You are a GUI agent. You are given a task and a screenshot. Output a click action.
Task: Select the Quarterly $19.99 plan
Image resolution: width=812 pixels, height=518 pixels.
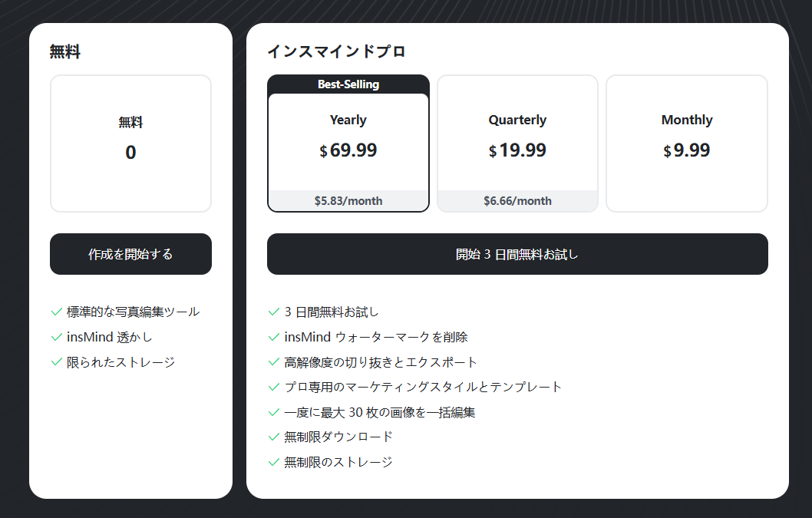tap(517, 143)
